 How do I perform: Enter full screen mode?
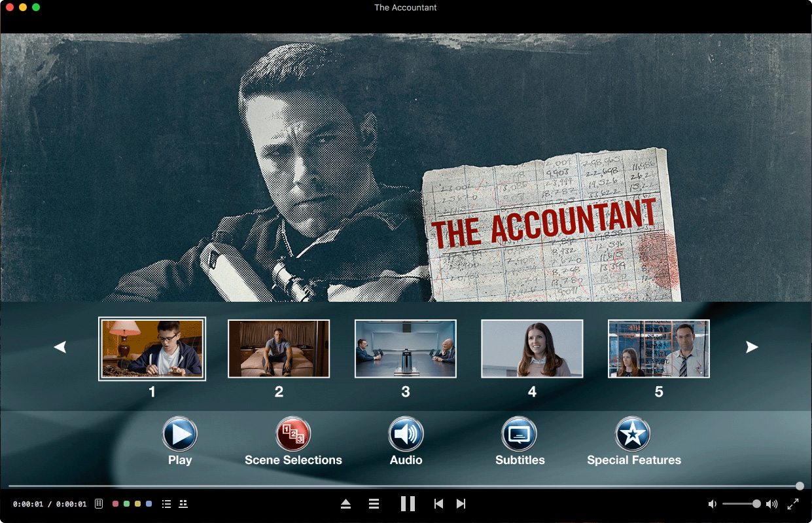pos(792,504)
